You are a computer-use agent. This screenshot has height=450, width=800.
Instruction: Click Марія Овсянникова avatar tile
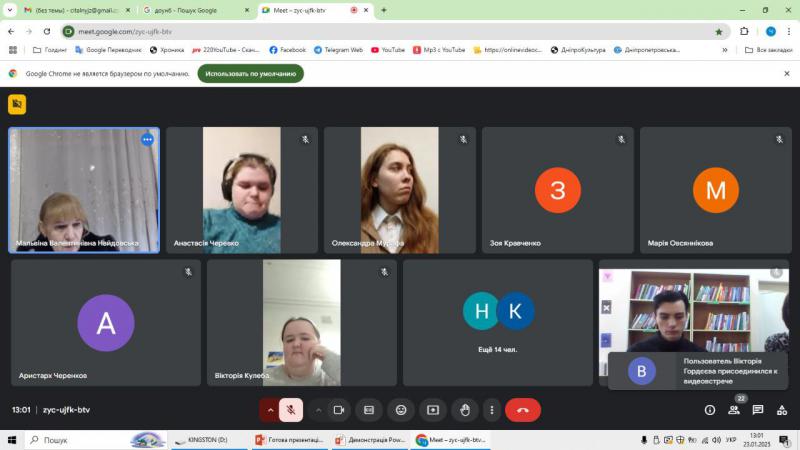point(716,190)
